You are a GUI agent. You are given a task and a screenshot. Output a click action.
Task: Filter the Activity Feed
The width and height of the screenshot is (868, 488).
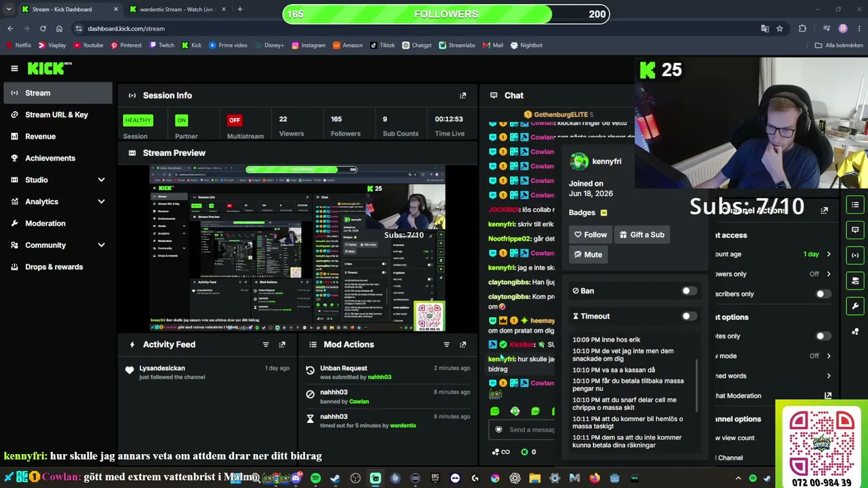coord(266,344)
